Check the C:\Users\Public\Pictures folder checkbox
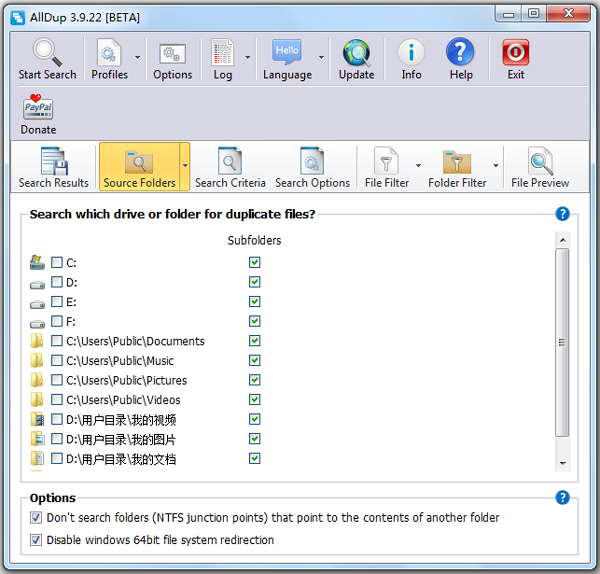 pos(57,380)
